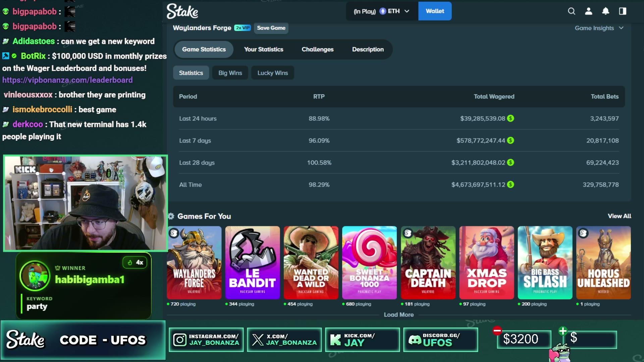Click the $3200 value box
This screenshot has width=644, height=362.
pos(524,339)
